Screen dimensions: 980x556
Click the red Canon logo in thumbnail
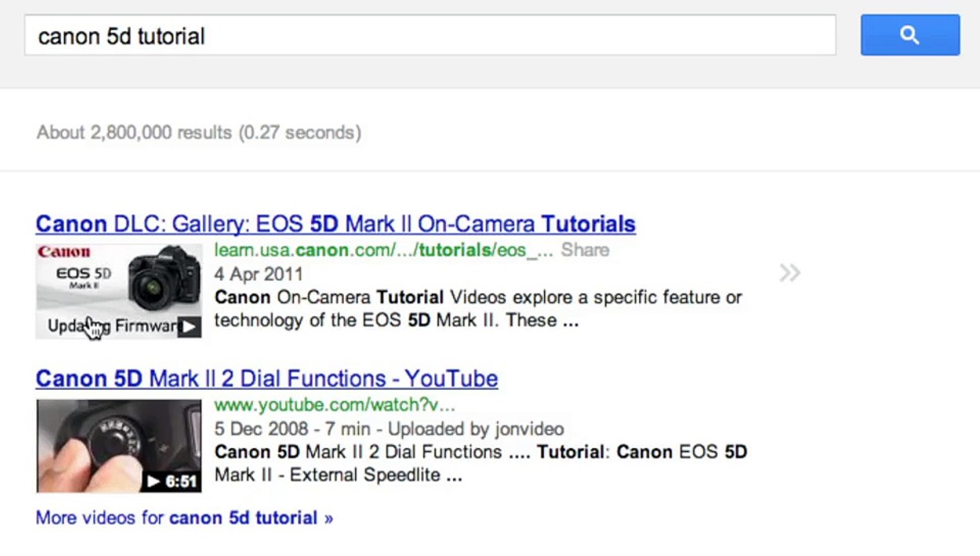pyautogui.click(x=64, y=252)
